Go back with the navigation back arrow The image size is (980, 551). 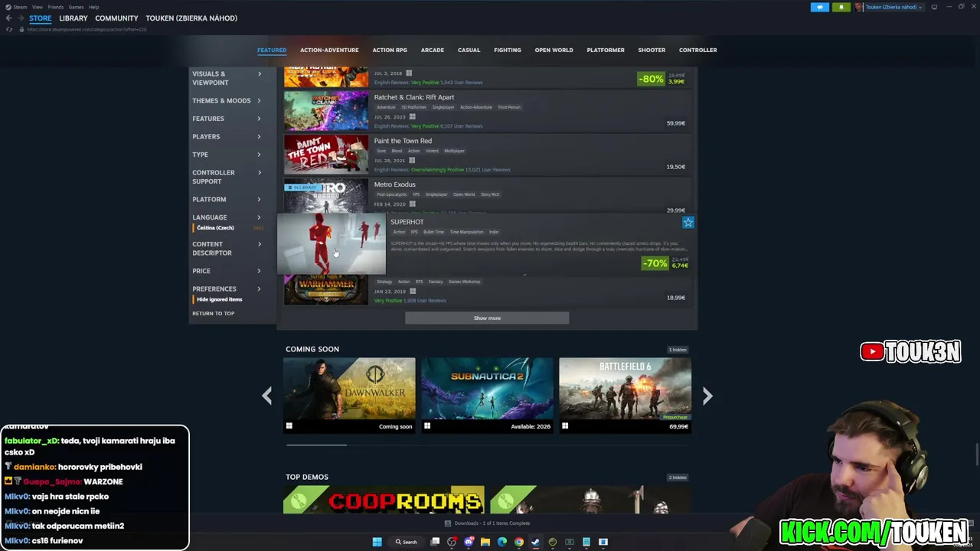point(8,18)
